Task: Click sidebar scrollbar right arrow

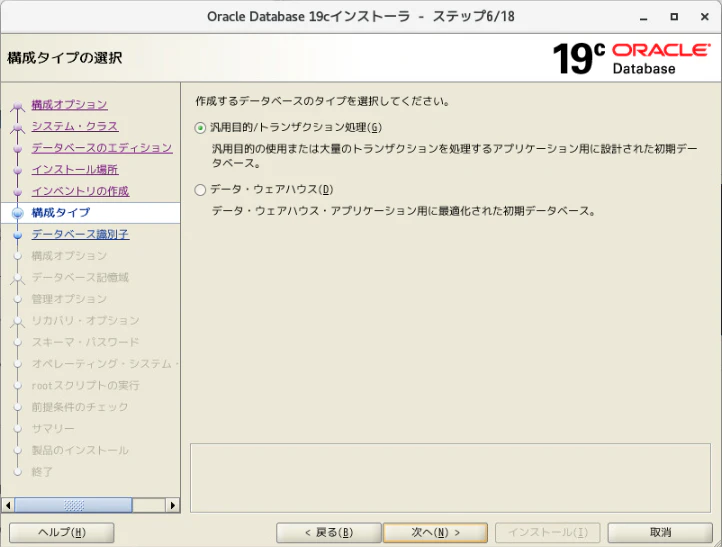Action: [x=173, y=505]
